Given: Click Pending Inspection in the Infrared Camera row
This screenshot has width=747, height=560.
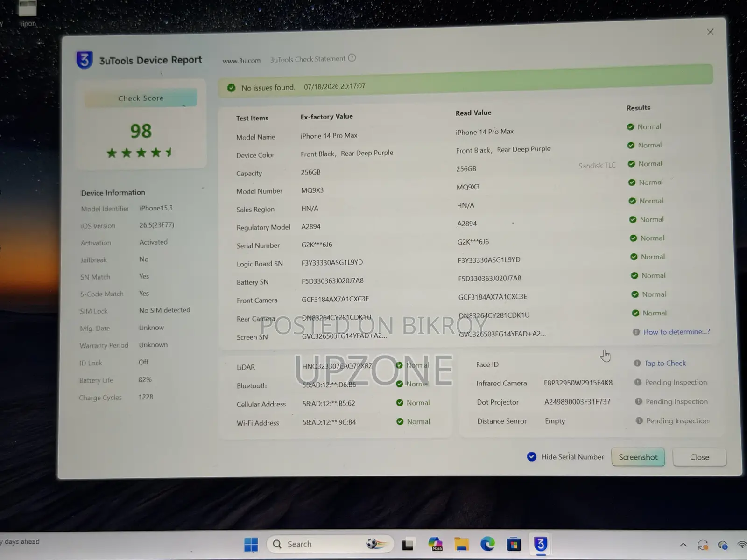Looking at the screenshot, I should 676,382.
